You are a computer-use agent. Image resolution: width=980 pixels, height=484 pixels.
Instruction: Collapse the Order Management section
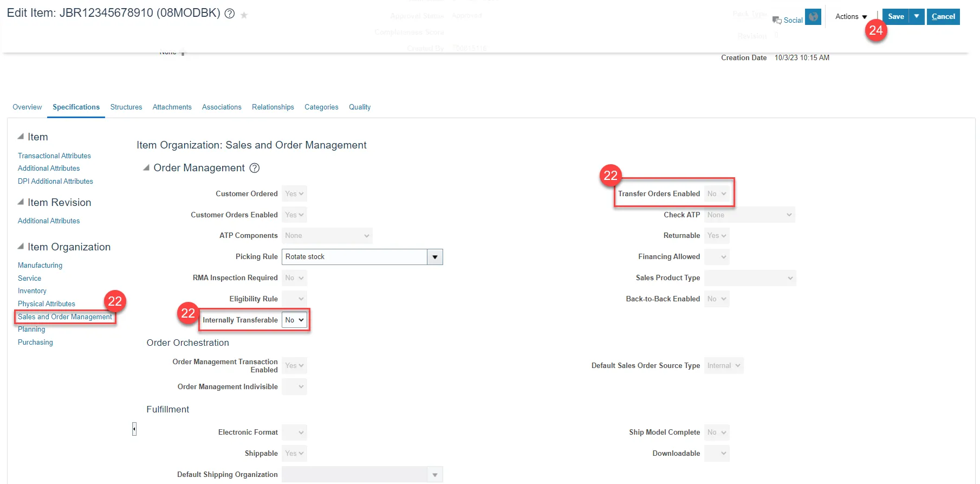coord(146,168)
